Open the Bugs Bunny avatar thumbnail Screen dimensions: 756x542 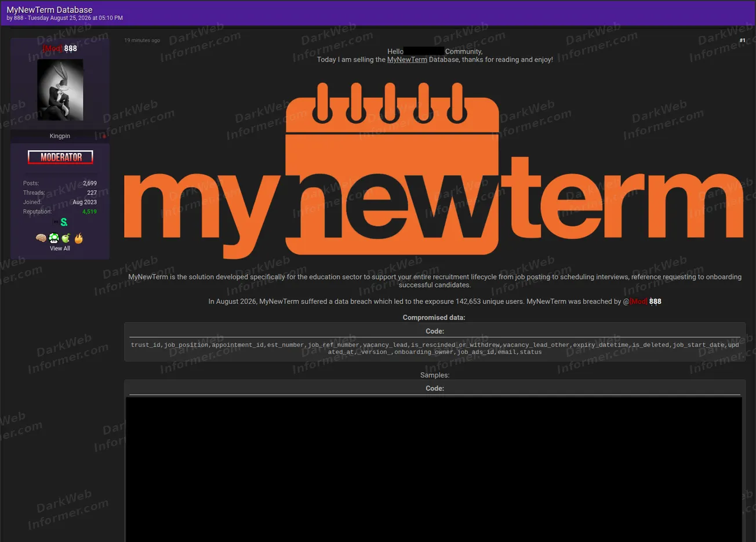pos(60,90)
